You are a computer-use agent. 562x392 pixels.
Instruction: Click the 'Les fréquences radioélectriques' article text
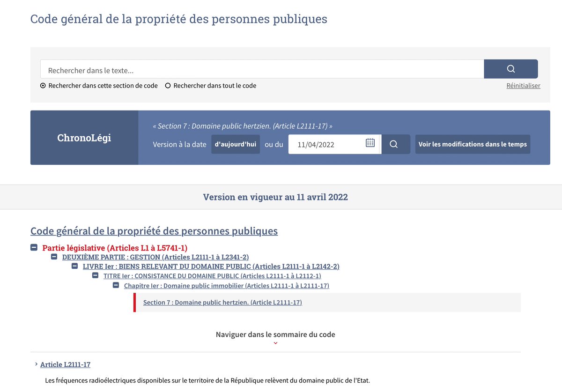[207, 380]
